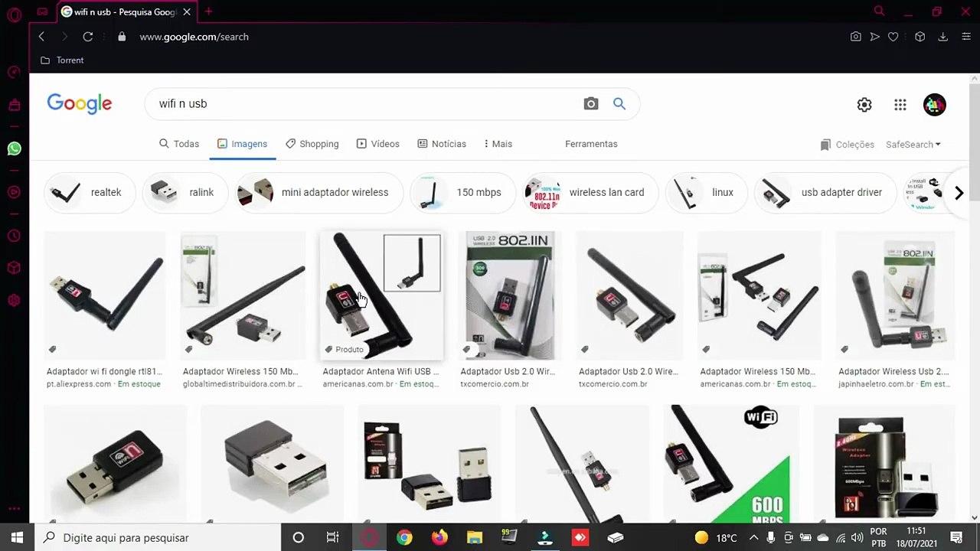Filter by the ralink chip
The image size is (980, 551).
[x=184, y=192]
